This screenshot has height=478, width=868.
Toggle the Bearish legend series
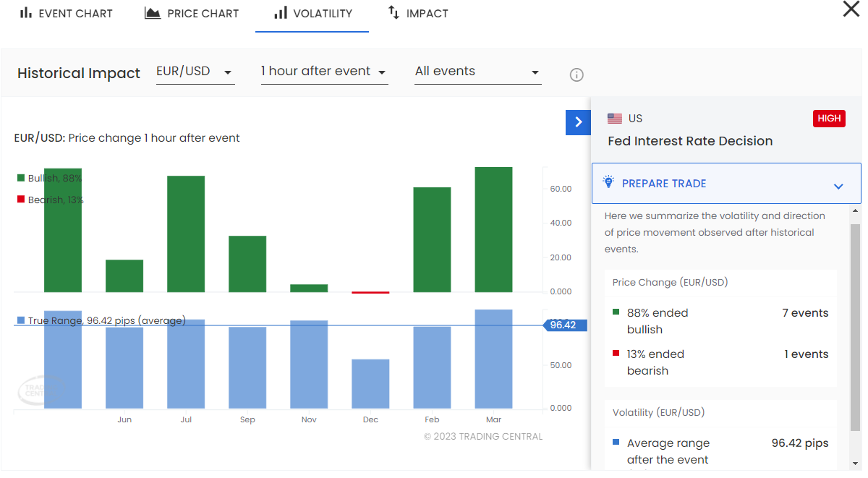49,200
